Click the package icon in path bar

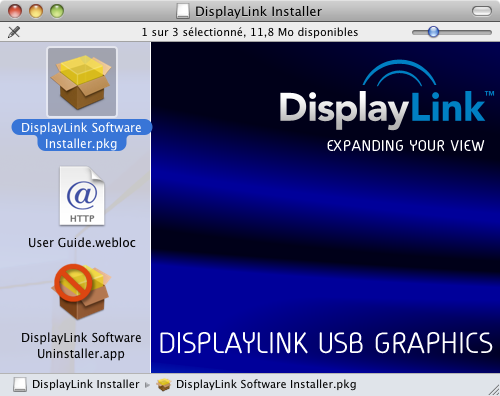coord(163,385)
